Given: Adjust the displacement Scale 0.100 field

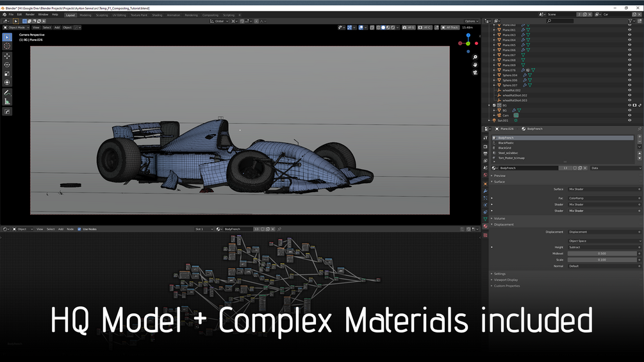Looking at the screenshot, I should tap(604, 259).
